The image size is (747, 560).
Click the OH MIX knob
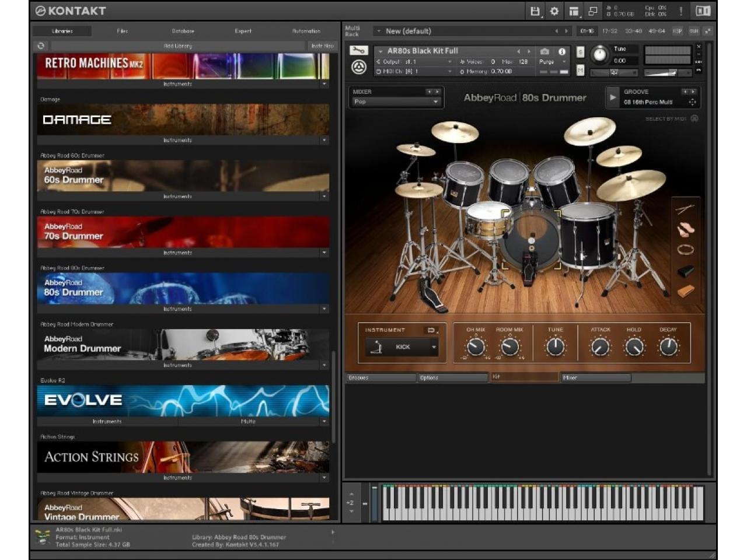point(476,347)
